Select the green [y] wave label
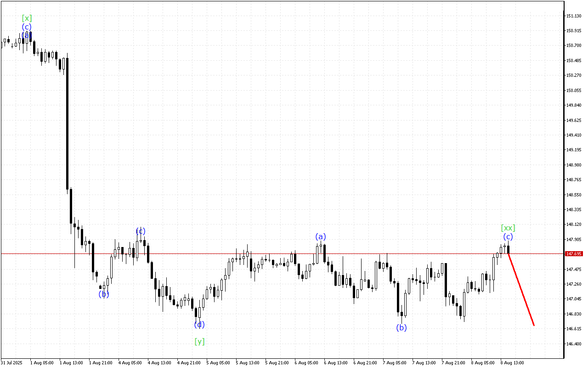The height and width of the screenshot is (368, 588). point(199,341)
